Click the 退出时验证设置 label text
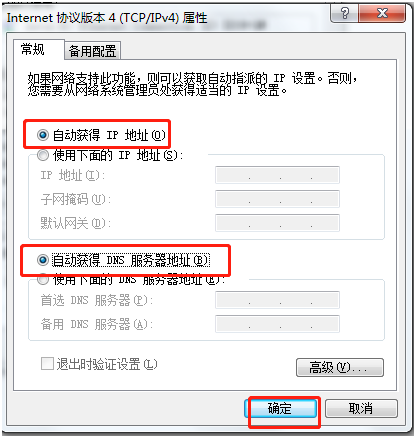The height and width of the screenshot is (438, 416). click(107, 364)
